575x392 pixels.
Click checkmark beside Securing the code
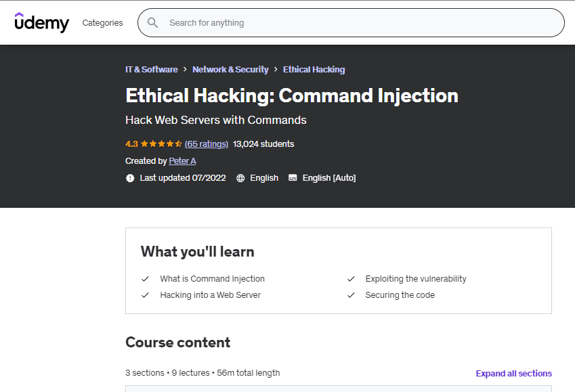coord(351,295)
